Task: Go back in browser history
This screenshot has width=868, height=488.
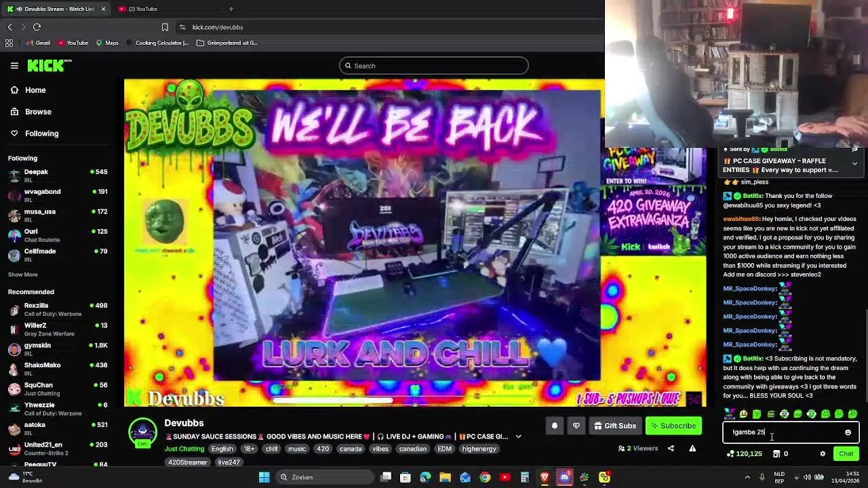Action: [9, 27]
